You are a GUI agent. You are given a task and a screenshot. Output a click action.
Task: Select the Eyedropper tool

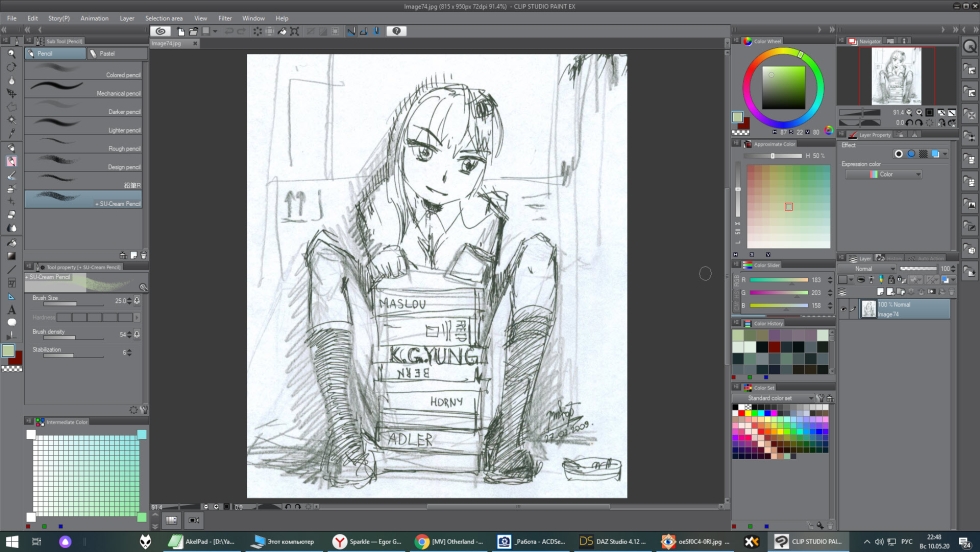point(11,133)
